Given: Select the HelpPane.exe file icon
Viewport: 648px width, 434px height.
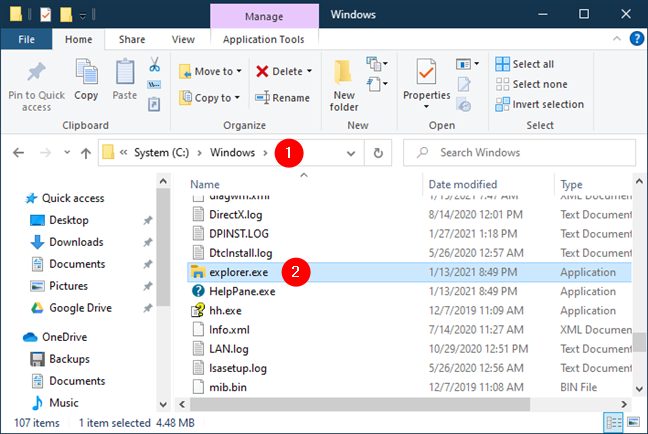Looking at the screenshot, I should (198, 291).
